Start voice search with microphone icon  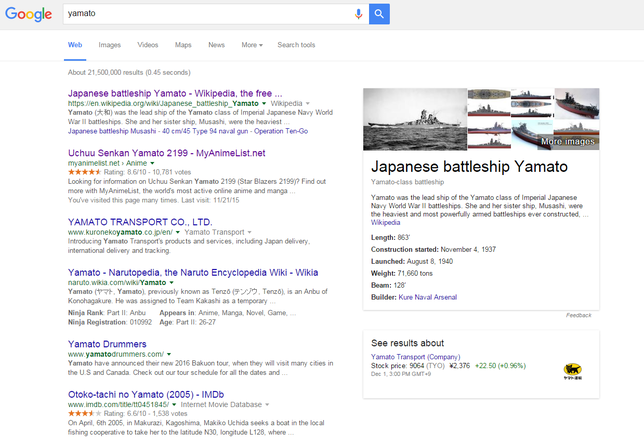tap(358, 14)
